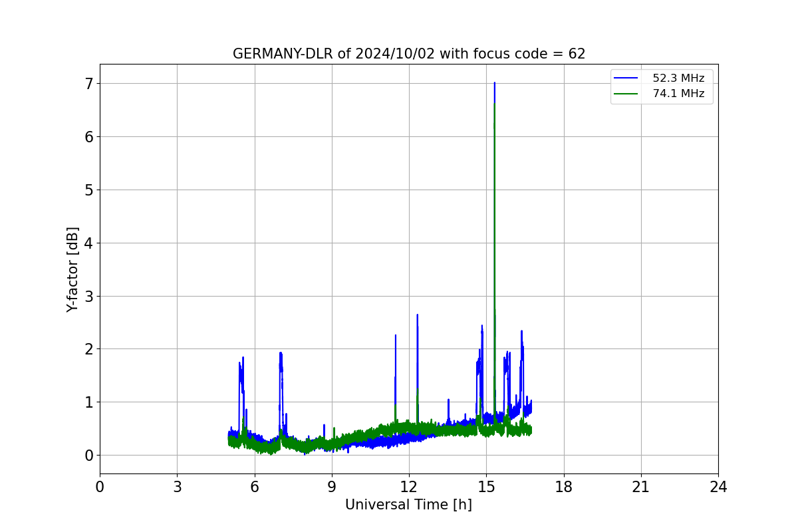This screenshot has width=798, height=532.
Task: Click x-axis tick label 15
Action: (486, 487)
